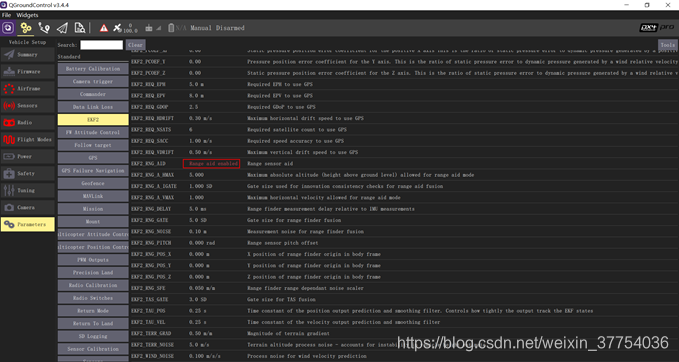Open the QGroundControl application settings icon
The height and width of the screenshot is (362, 679).
pos(8,28)
